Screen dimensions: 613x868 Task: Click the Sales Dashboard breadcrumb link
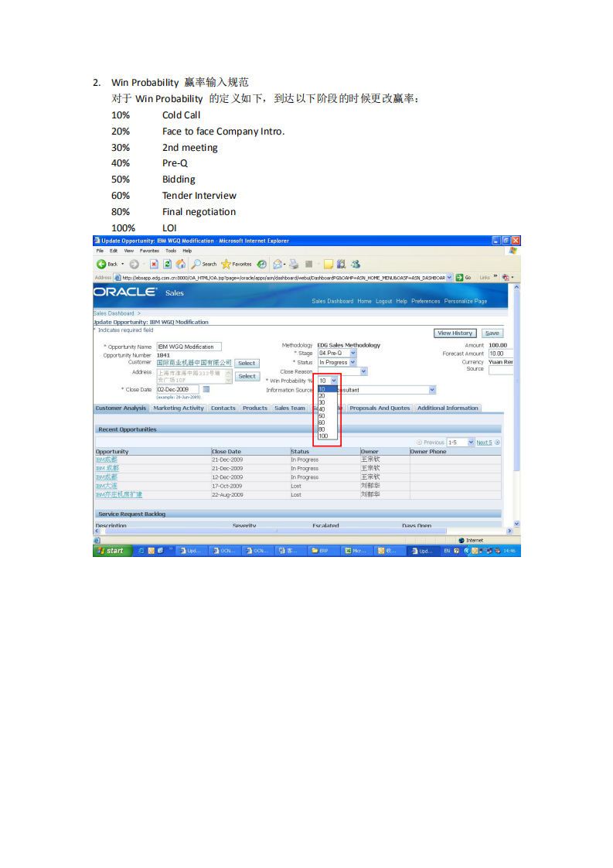click(114, 313)
